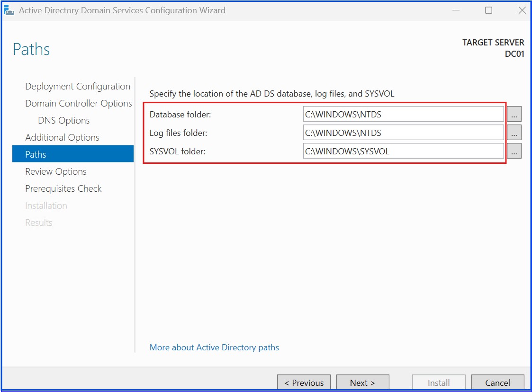
Task: Minimize the configuration wizard window
Action: click(455, 10)
